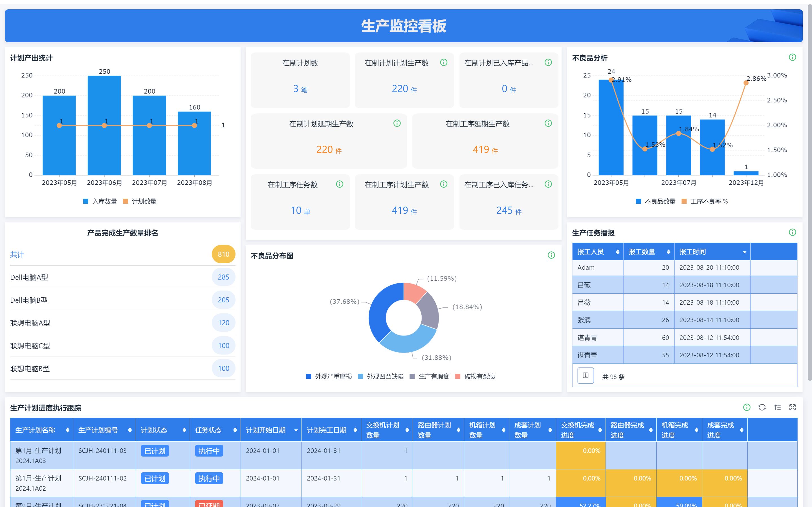Click the sort-order icon above the progress table
Viewport: 812px width, 507px height.
click(x=777, y=407)
